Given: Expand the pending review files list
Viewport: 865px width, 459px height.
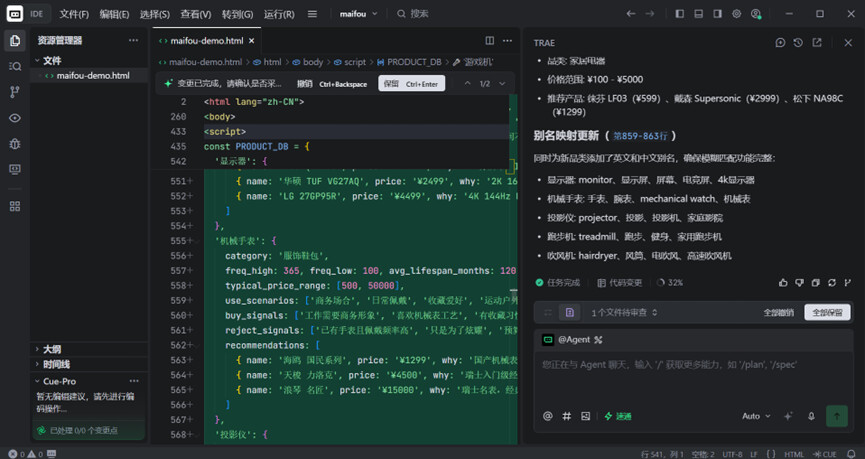Looking at the screenshot, I should pos(624,312).
